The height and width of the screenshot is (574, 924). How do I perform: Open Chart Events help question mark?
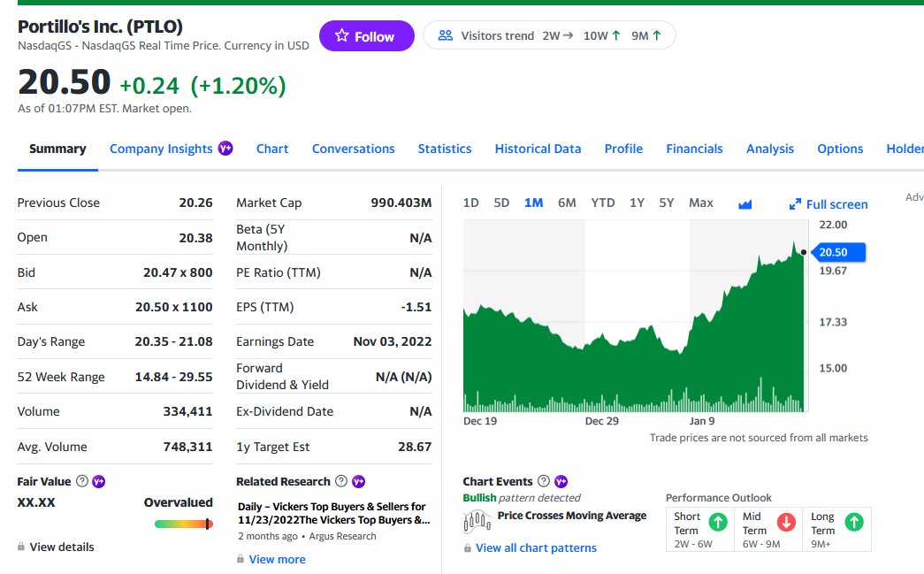click(x=544, y=481)
